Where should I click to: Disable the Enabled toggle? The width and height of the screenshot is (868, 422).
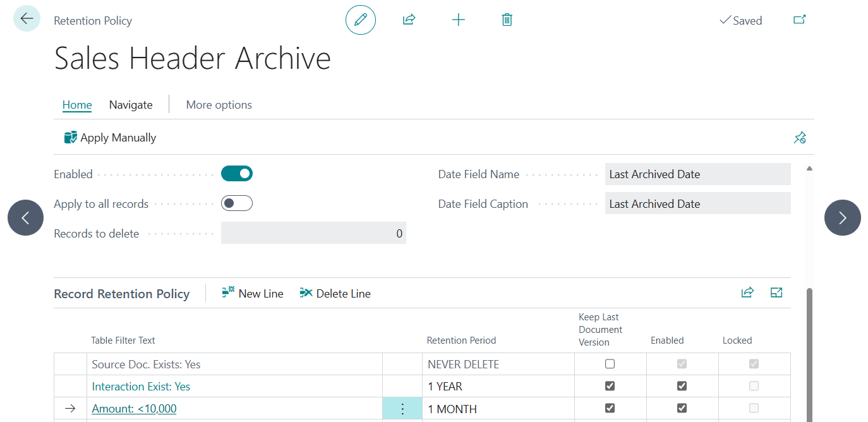pos(237,173)
